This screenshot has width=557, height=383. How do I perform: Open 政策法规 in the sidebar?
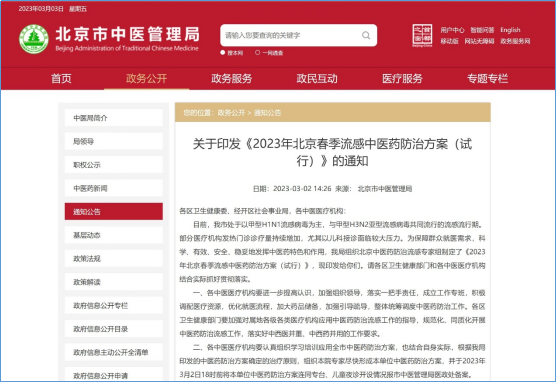114,259
